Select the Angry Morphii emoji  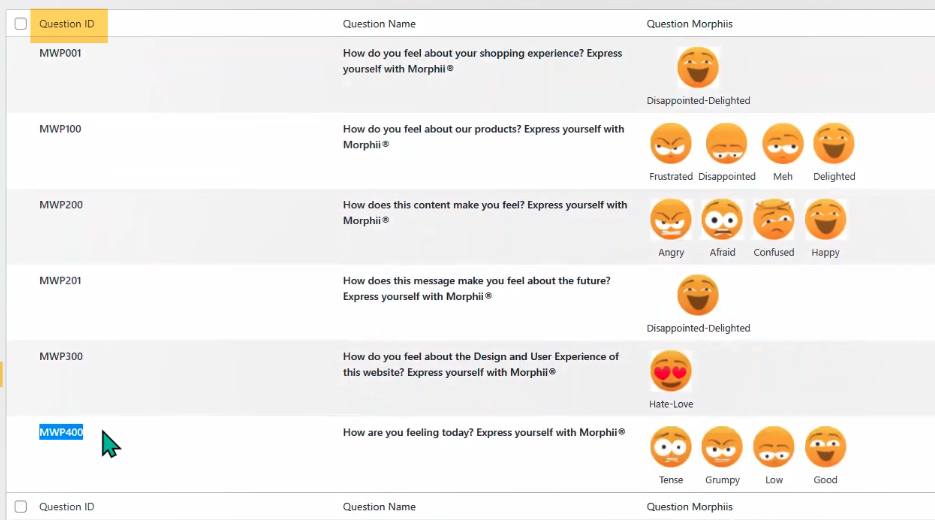pyautogui.click(x=671, y=220)
